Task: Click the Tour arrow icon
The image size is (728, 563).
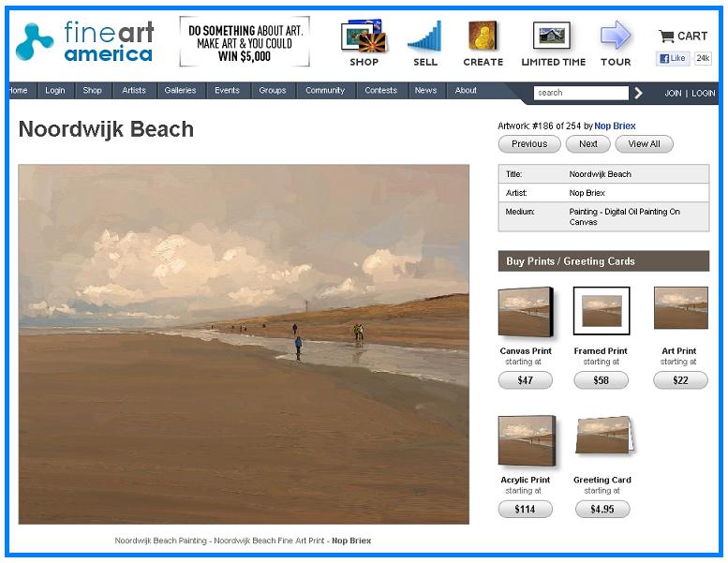Action: (x=616, y=35)
